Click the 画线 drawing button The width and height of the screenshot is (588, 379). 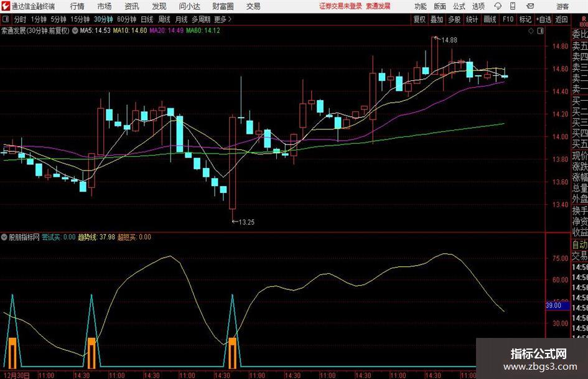click(x=490, y=19)
